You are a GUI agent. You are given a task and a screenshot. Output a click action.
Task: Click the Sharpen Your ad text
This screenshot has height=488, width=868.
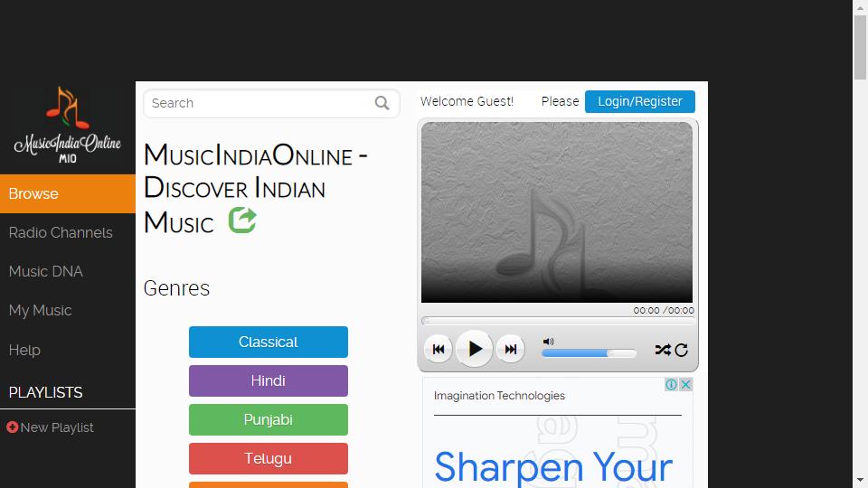553,468
